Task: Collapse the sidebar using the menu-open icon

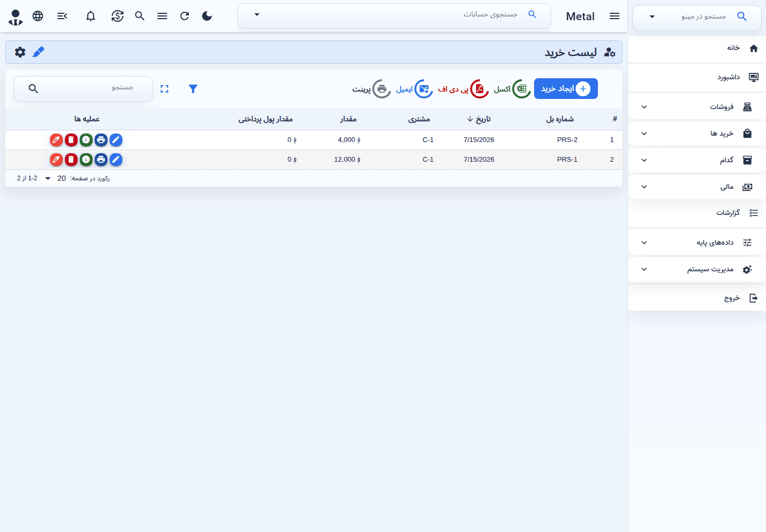Action: coord(62,16)
